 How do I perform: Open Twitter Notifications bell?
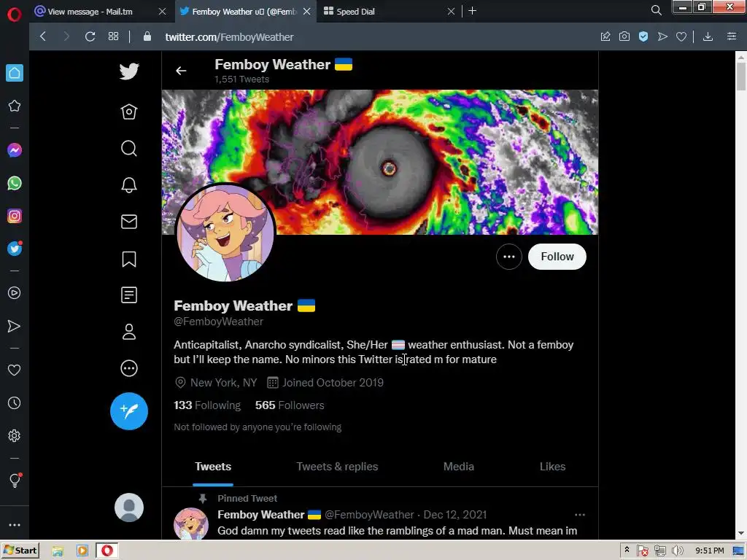pyautogui.click(x=129, y=185)
